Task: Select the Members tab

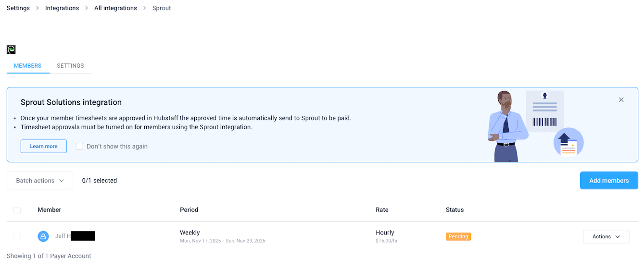Action: pyautogui.click(x=28, y=66)
